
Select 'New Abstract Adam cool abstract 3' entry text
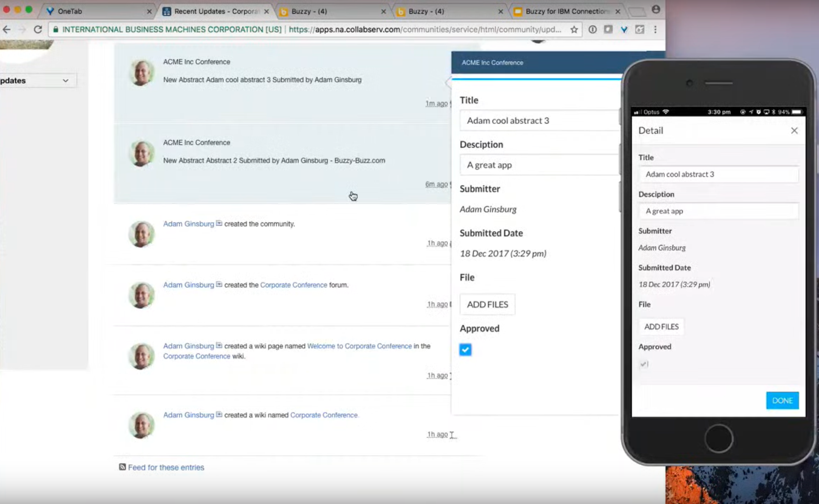262,80
